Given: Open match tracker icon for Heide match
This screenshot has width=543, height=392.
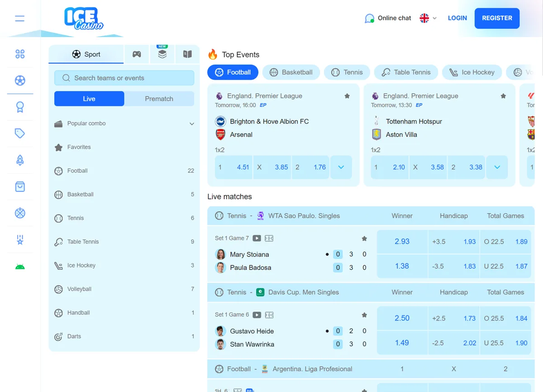Looking at the screenshot, I should pos(269,315).
